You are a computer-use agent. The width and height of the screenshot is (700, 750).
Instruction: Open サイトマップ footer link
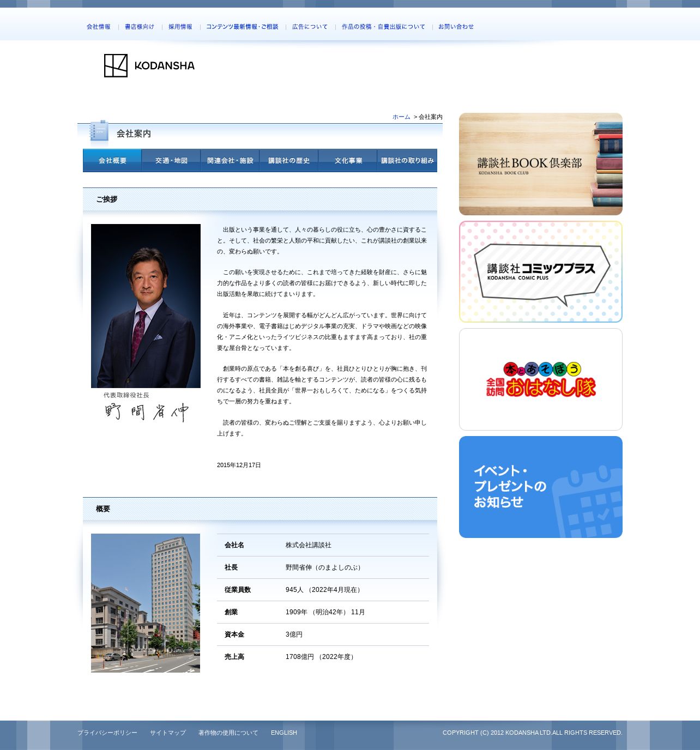click(168, 733)
